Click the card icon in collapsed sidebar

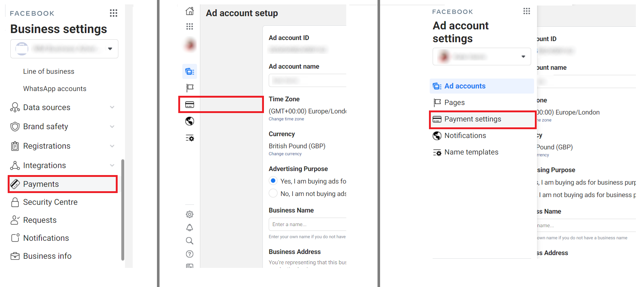click(x=190, y=105)
